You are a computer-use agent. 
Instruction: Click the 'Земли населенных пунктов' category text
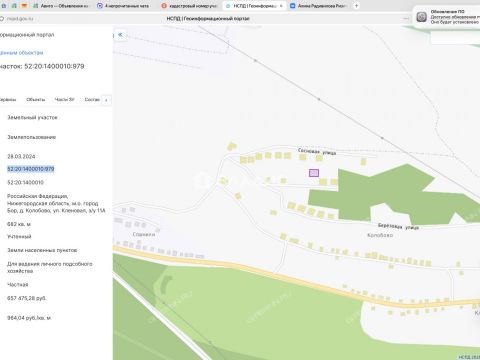coord(42,250)
